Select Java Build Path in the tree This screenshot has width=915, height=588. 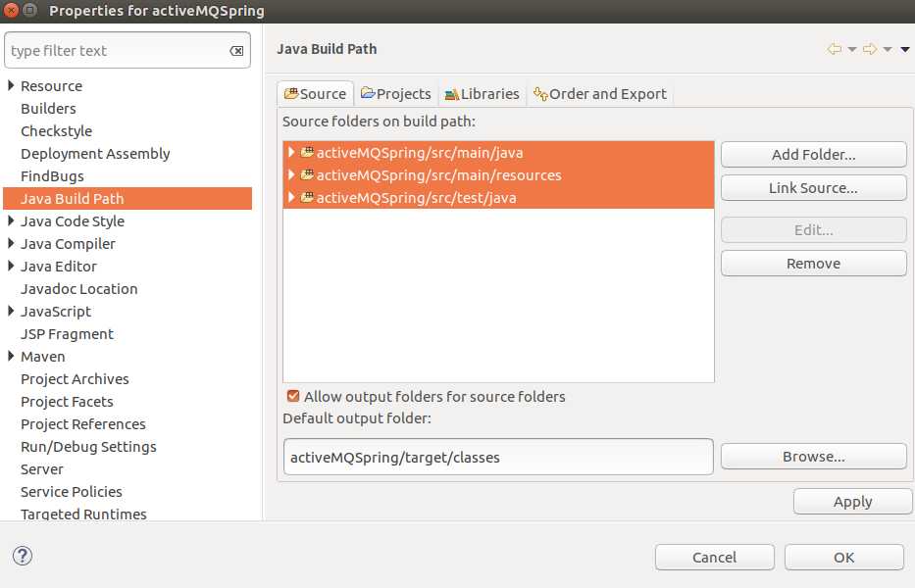tap(127, 198)
